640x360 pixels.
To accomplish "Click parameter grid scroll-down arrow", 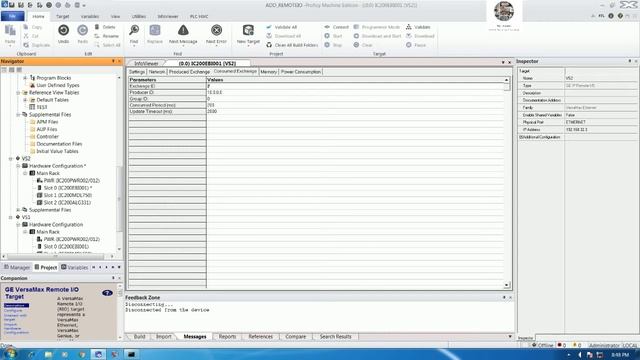I will tap(507, 285).
